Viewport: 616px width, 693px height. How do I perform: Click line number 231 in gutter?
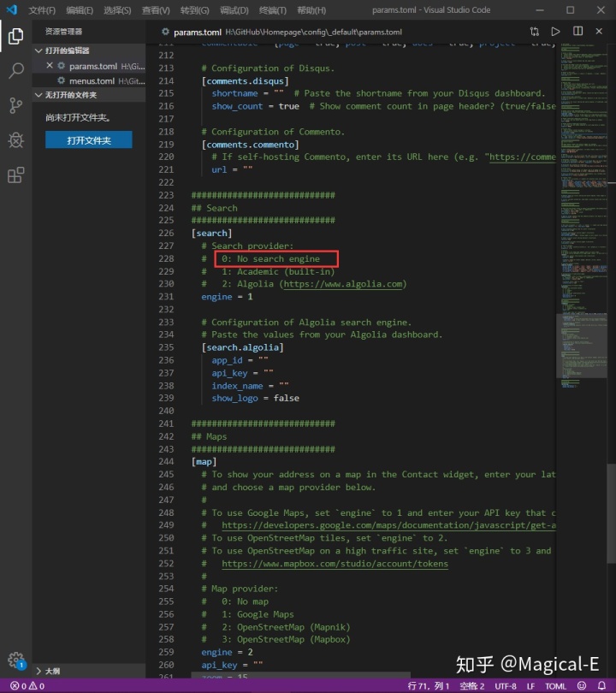[x=166, y=297]
